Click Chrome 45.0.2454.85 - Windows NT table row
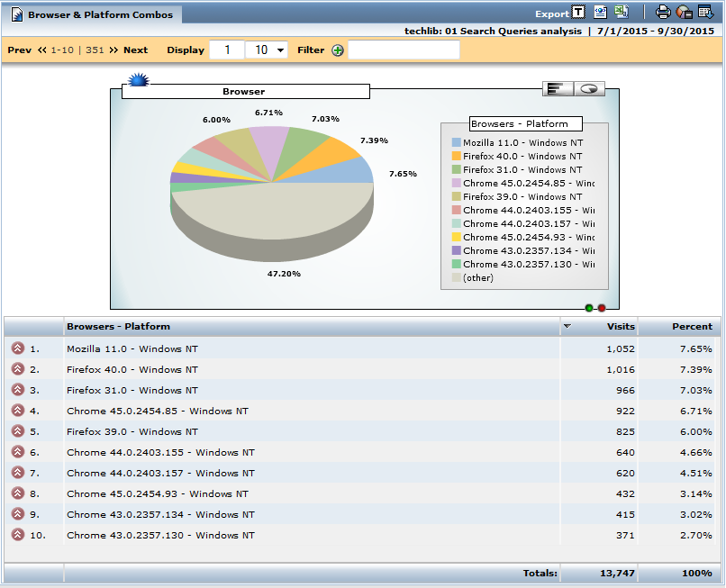This screenshot has height=588, width=726. coord(361,411)
